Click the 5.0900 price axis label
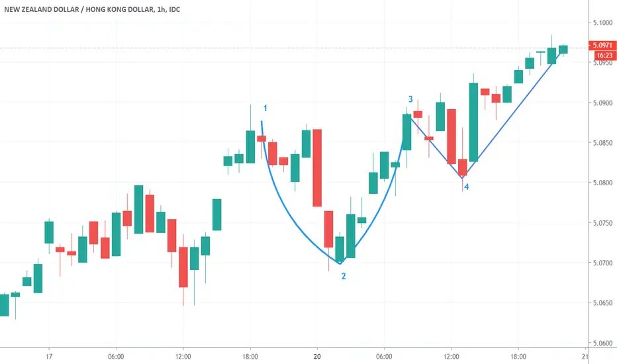 point(602,103)
